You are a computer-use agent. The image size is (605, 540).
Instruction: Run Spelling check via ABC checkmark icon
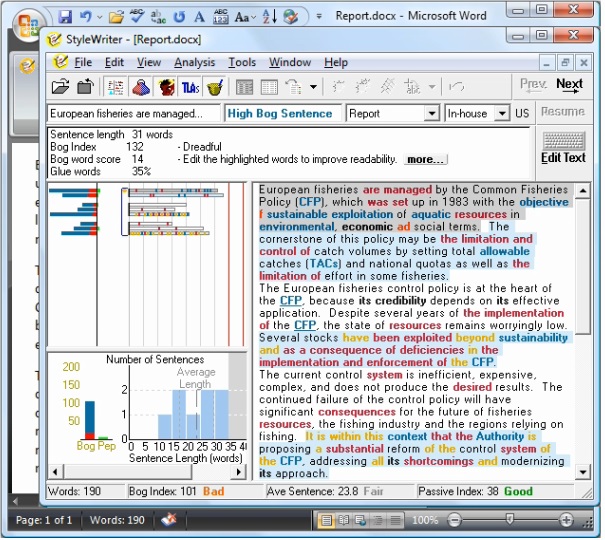[137, 16]
